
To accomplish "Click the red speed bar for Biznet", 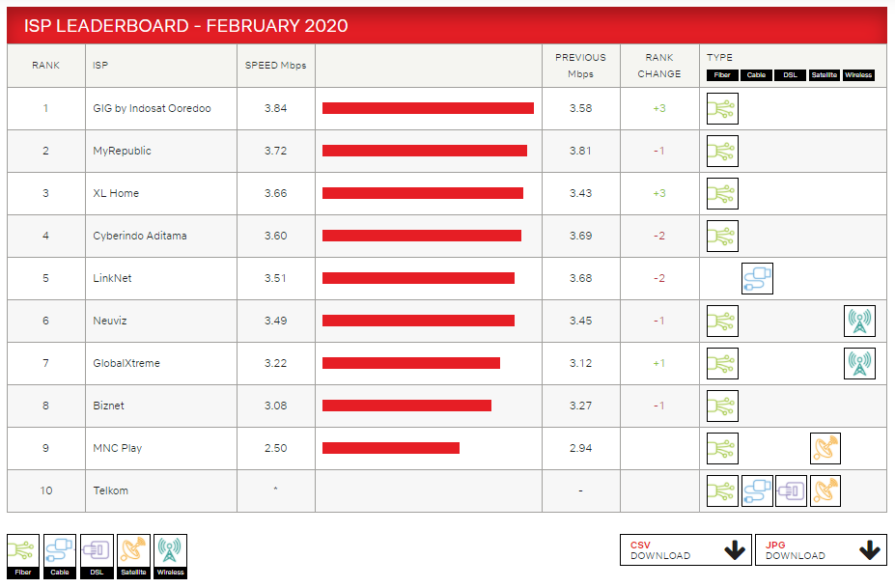I will [407, 406].
